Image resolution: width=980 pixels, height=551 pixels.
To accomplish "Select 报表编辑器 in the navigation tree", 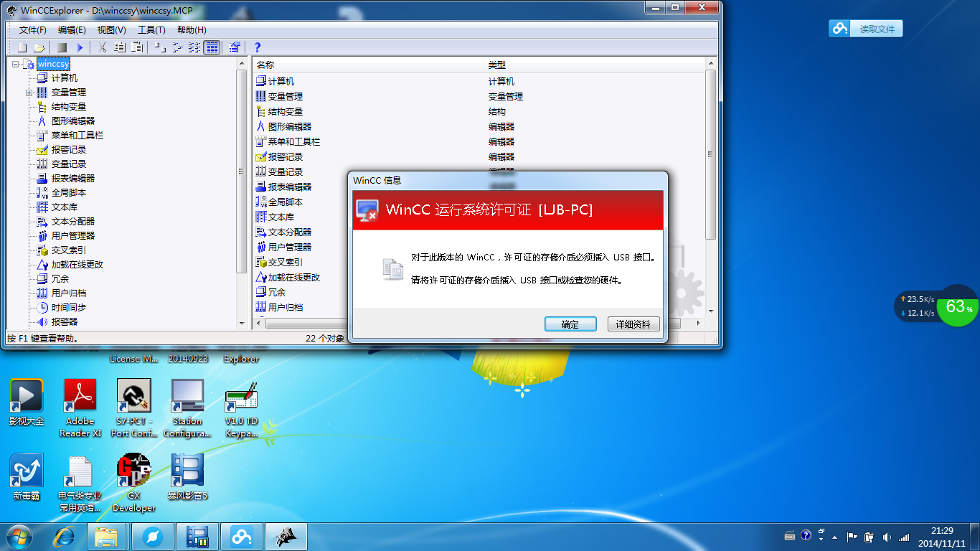I will click(73, 179).
